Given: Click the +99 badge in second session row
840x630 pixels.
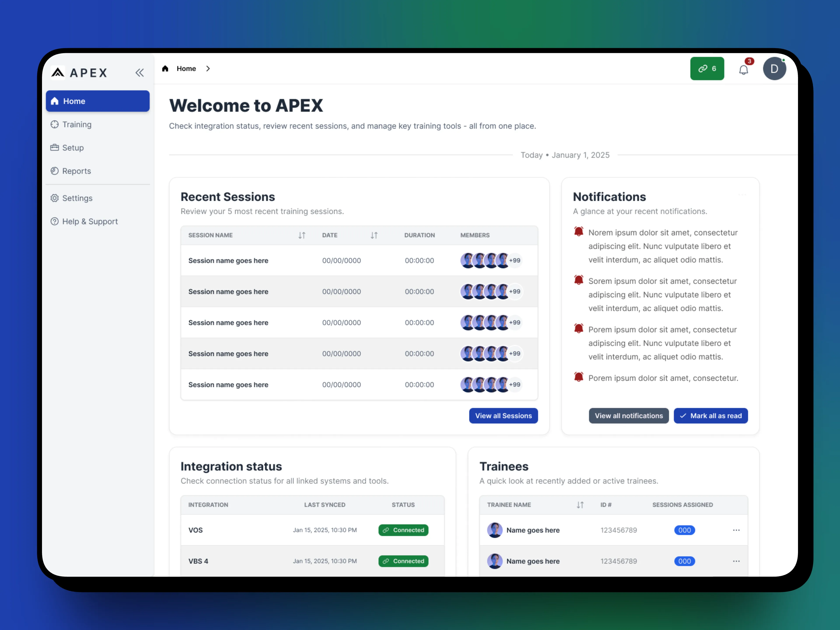Looking at the screenshot, I should pyautogui.click(x=515, y=292).
